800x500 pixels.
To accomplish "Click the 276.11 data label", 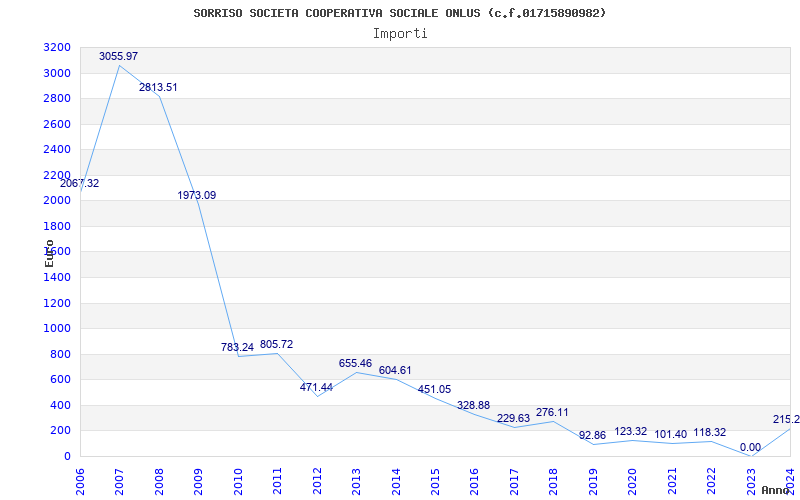I will coord(552,412).
